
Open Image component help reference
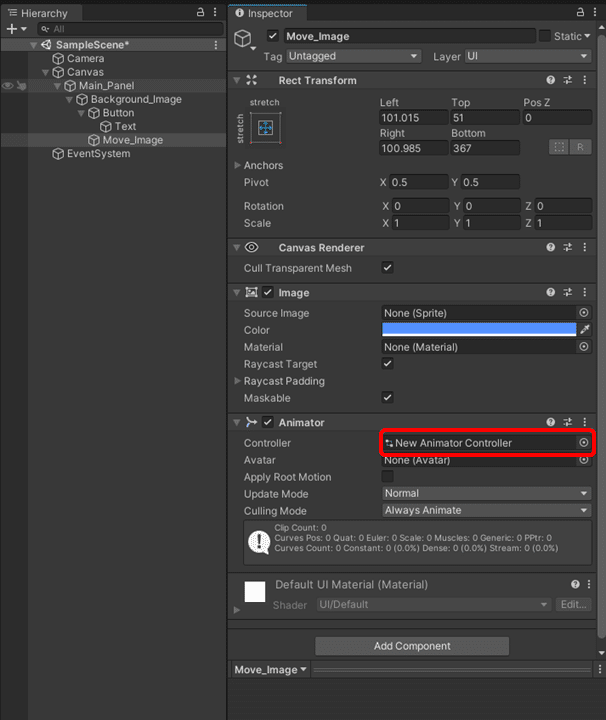point(551,292)
